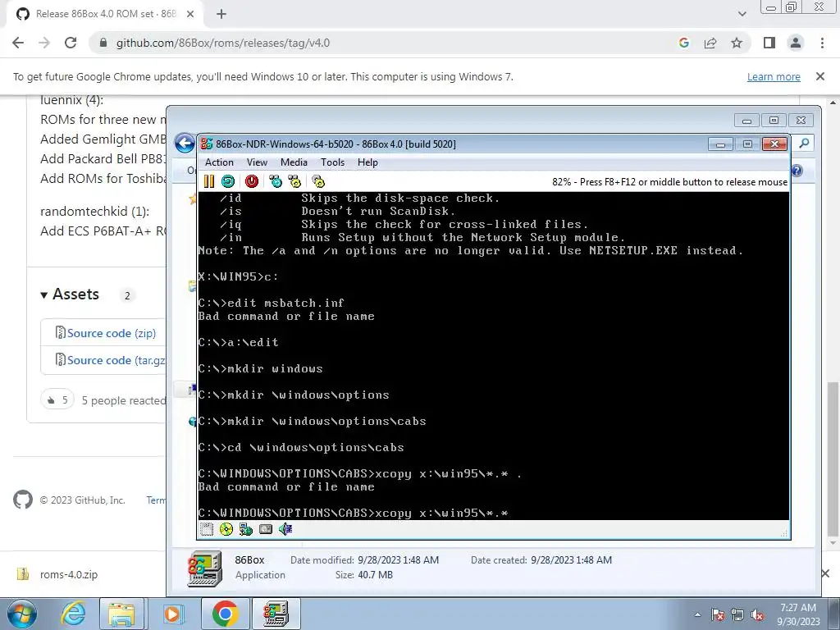Click the 86Box title bar app icon
Screen dimensions: 840x630
206,144
